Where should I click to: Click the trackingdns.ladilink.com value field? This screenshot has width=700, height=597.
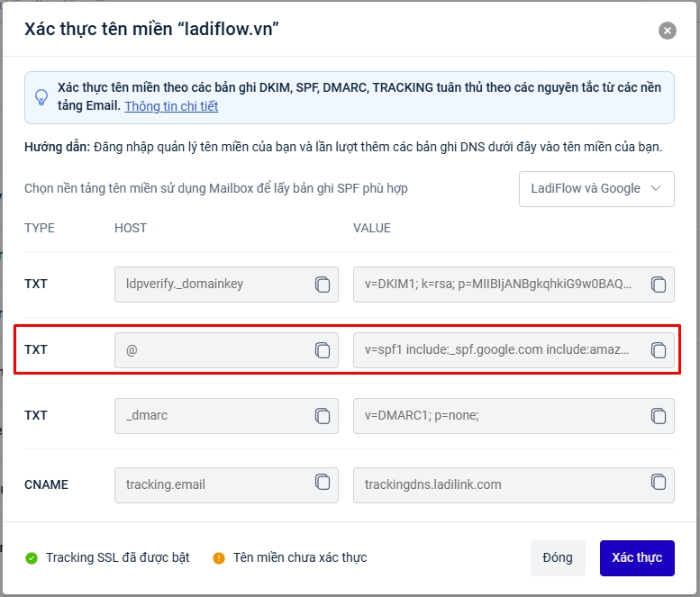coord(500,484)
